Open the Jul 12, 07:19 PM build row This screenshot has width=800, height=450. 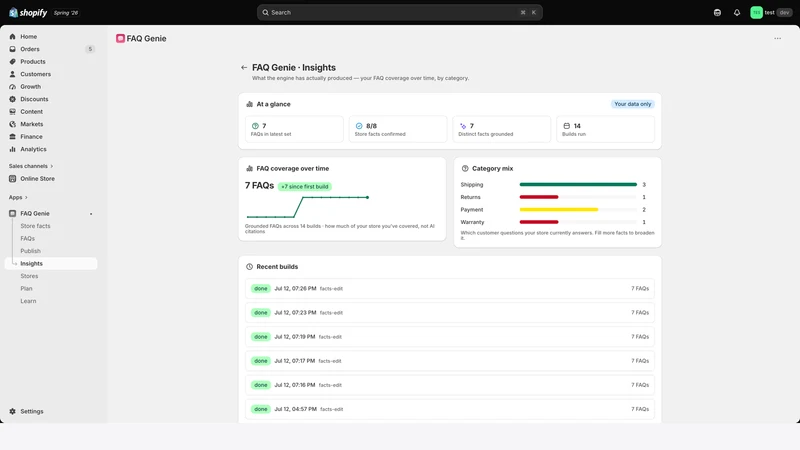pos(449,337)
